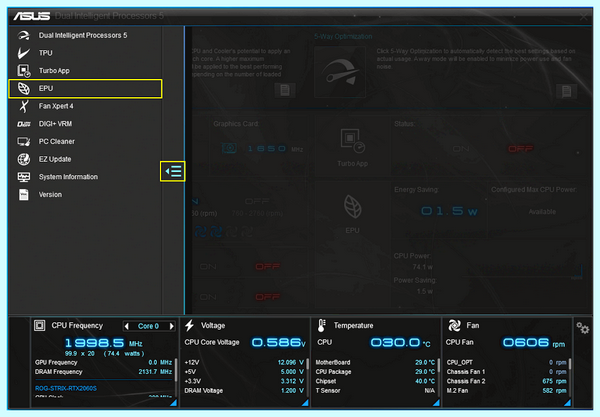Screen dimensions: 600x417
Task: Click the CPU Frequency panel scrollbar
Action: point(176,370)
